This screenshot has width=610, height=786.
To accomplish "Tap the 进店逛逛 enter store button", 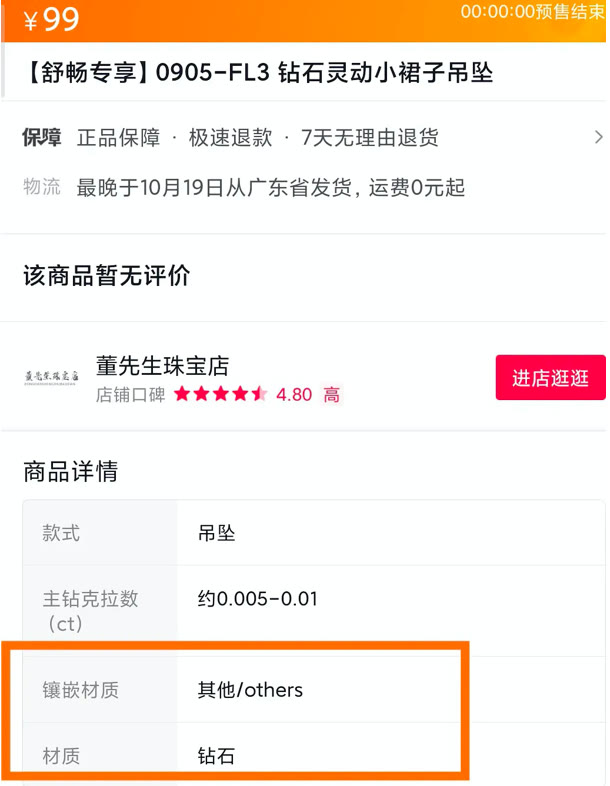I will [550, 377].
